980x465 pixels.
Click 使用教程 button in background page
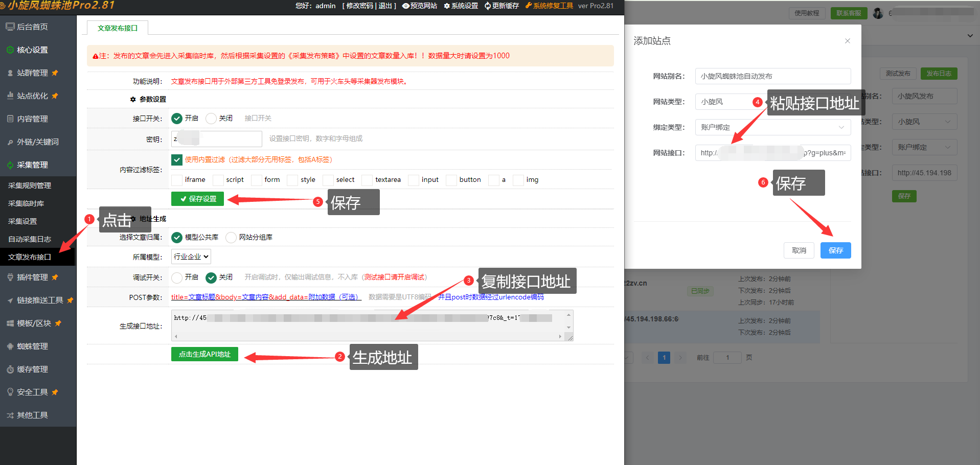(807, 13)
